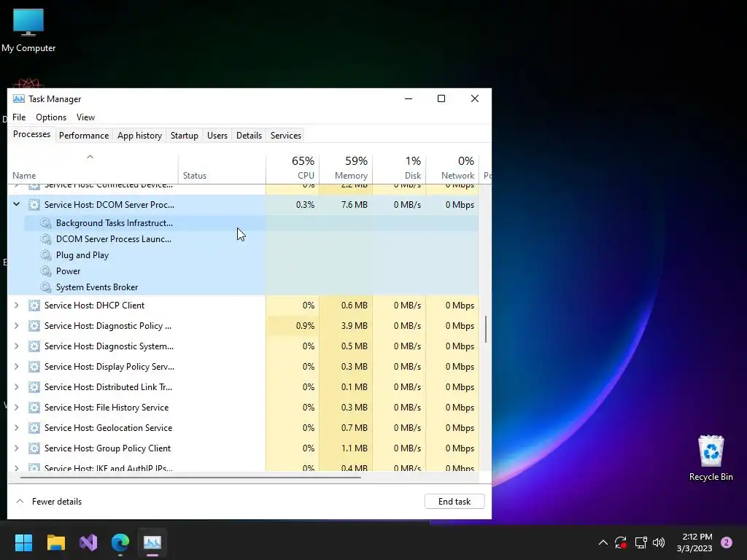Expand Service Host: Distributed Link Tracking
Viewport: 747px width, 560px height.
[x=16, y=387]
